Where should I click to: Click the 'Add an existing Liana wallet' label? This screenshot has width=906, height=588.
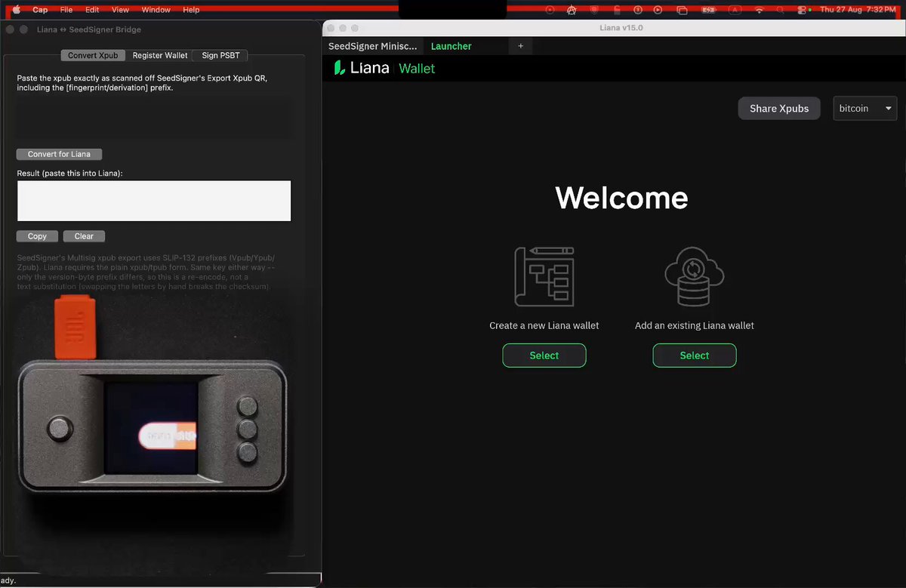pos(695,325)
